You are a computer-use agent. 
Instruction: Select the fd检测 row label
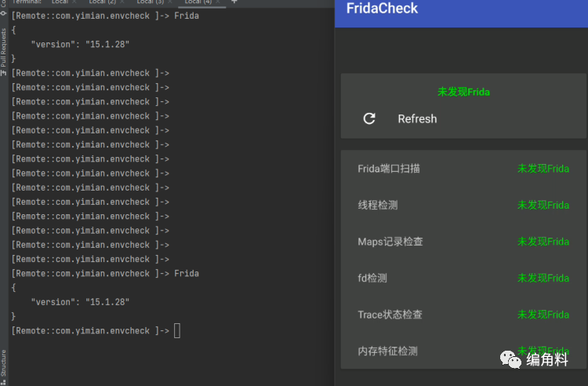(372, 278)
